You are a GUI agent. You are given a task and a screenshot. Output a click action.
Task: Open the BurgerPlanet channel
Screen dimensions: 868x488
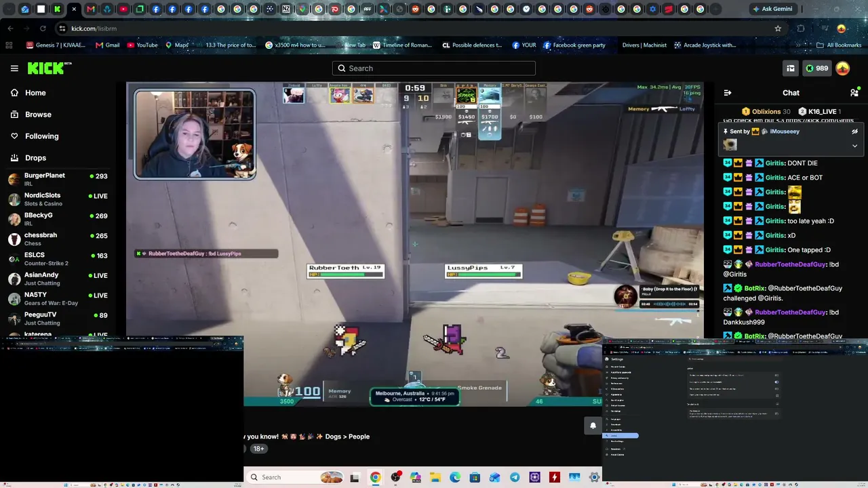[x=58, y=179]
